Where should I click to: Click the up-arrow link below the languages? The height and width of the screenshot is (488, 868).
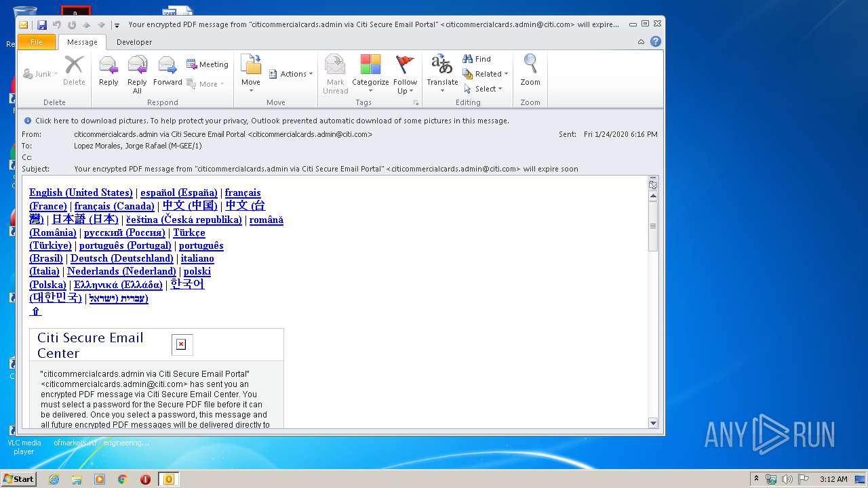click(x=35, y=311)
